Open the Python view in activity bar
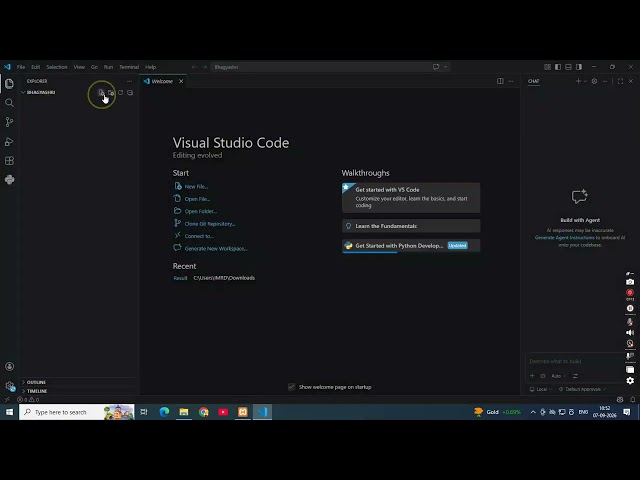640x480 pixels. pos(9,180)
